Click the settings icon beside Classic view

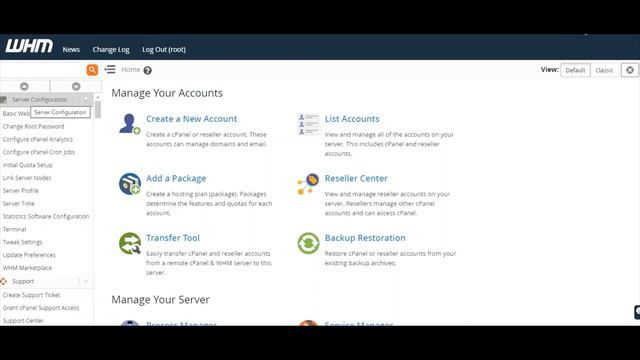[630, 70]
